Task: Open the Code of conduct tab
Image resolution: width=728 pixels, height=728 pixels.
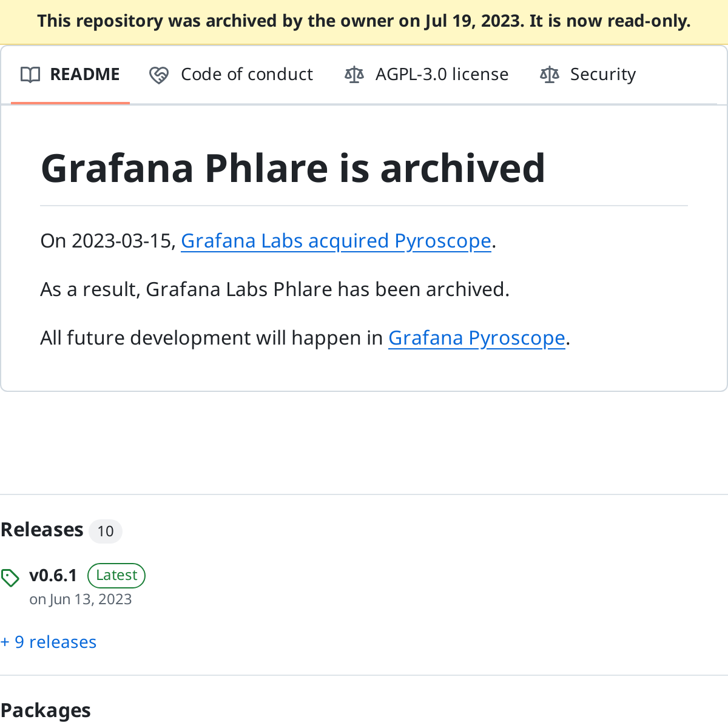Action: (246, 75)
